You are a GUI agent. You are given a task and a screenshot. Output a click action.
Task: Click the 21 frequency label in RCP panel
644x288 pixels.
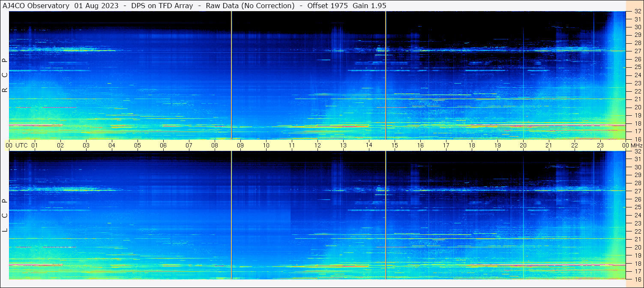(637, 99)
